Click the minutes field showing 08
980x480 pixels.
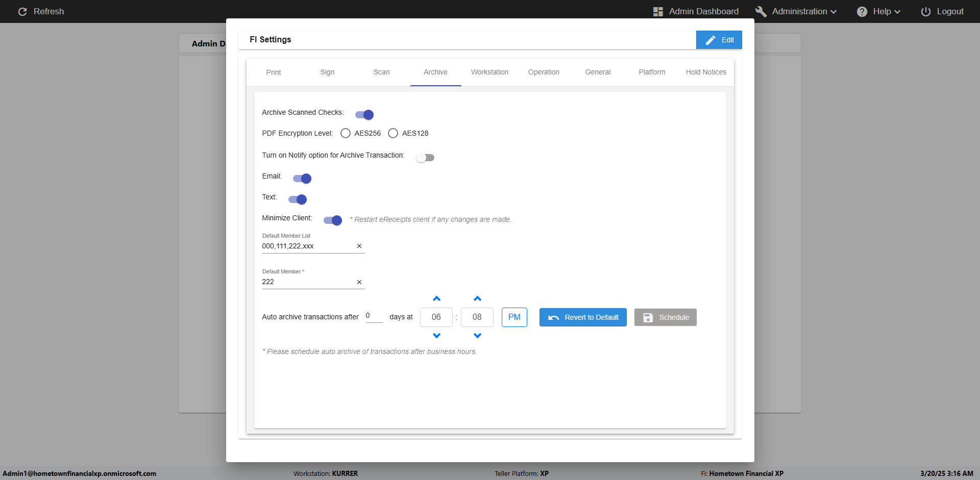coord(477,317)
